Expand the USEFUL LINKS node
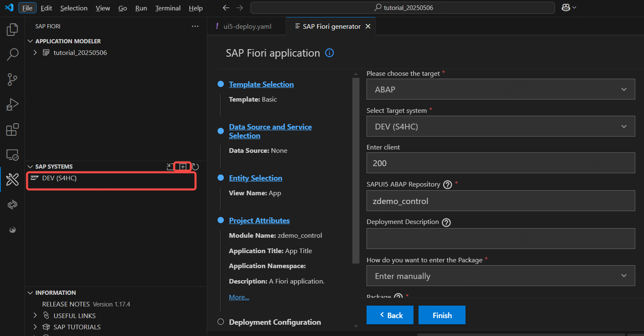The image size is (644, 336). click(35, 316)
